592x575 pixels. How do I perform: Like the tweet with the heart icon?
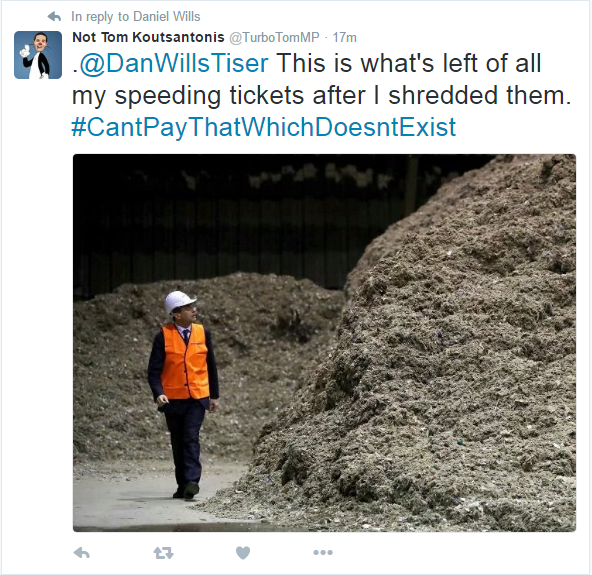(x=243, y=553)
